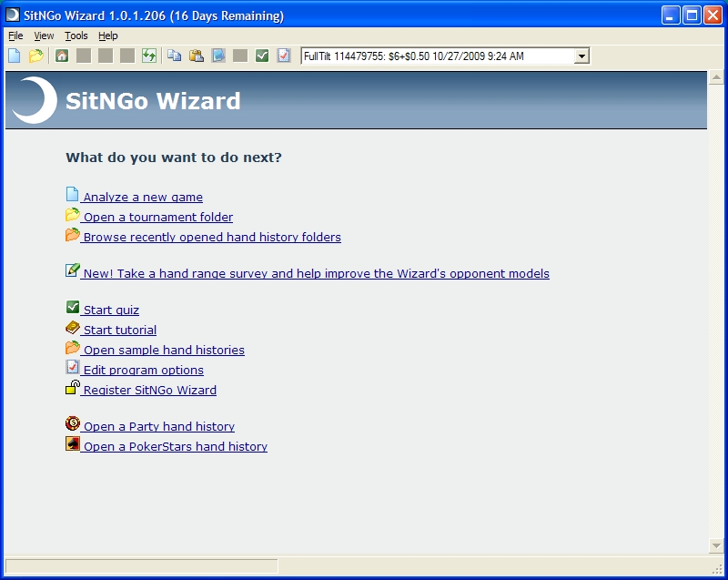Click the Analyze a new game link
728x580 pixels.
143,197
